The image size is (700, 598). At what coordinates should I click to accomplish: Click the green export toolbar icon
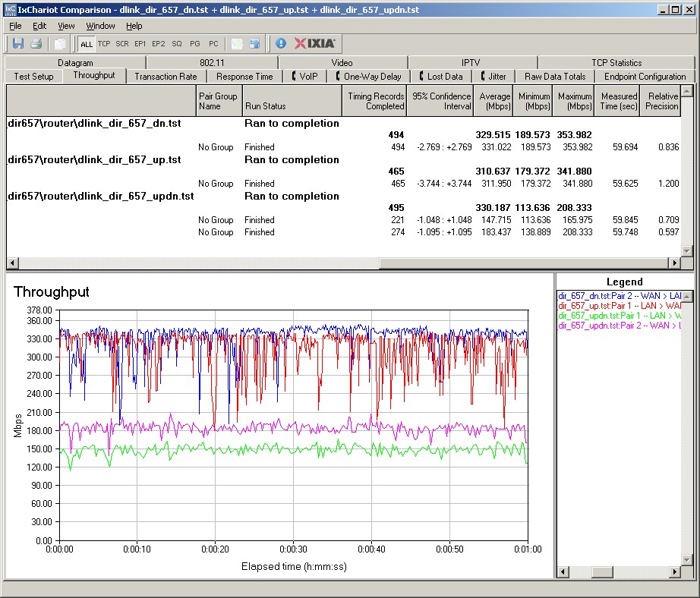pos(237,43)
